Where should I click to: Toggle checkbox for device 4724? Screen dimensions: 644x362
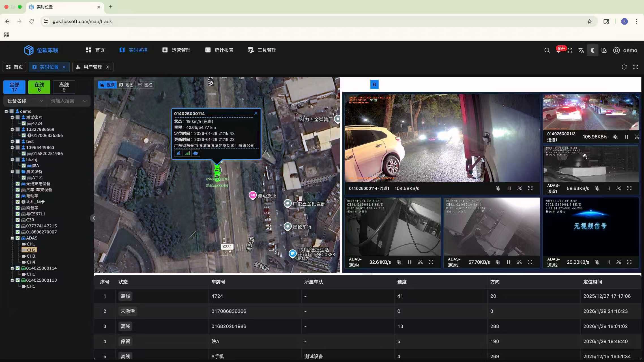point(24,124)
